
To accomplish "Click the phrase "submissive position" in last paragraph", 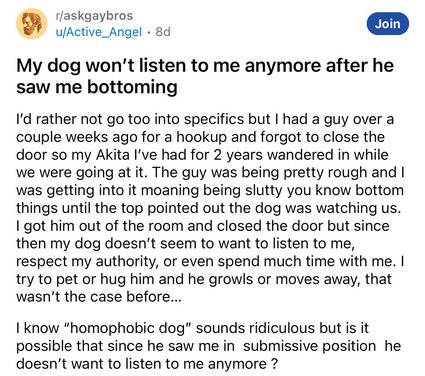I will click(309, 346).
